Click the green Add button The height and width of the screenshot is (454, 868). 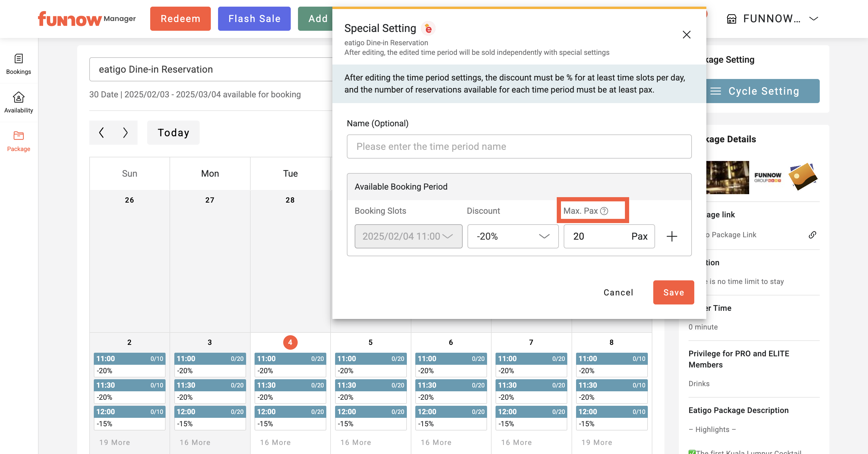click(315, 18)
